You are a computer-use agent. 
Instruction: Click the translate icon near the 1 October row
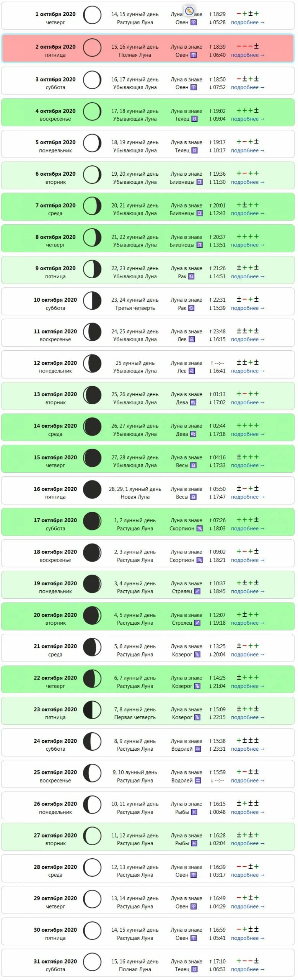[x=189, y=11]
